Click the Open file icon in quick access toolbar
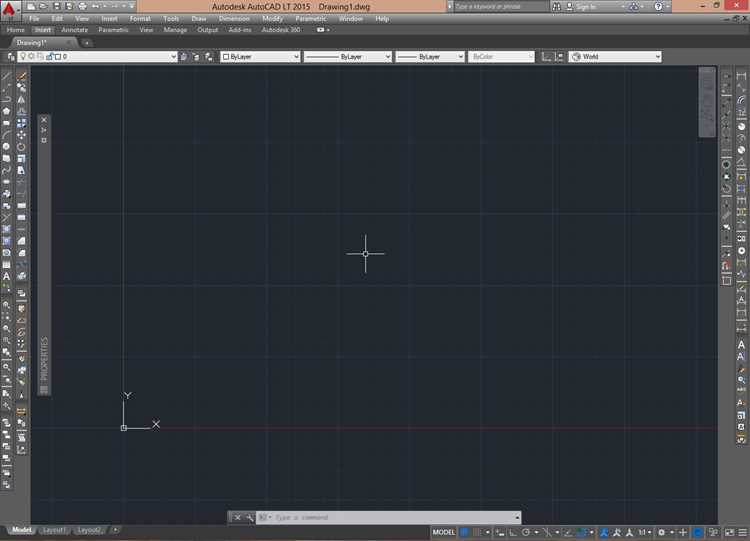 [43, 6]
